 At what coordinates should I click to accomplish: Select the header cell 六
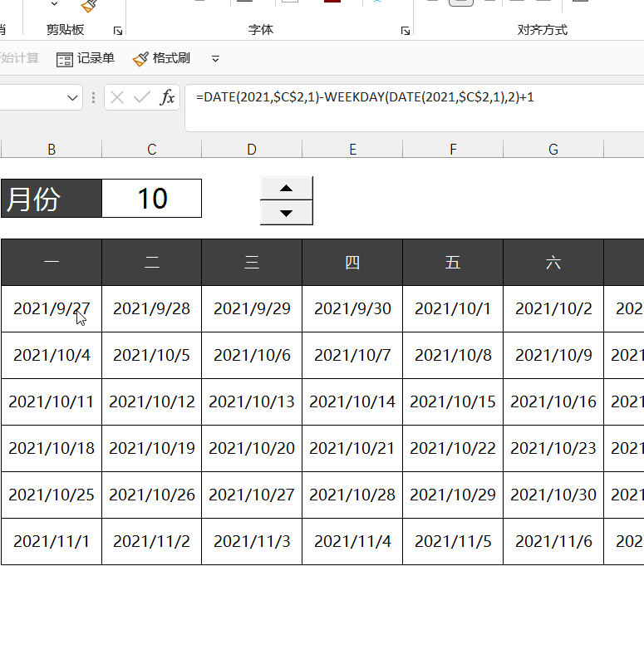point(553,263)
